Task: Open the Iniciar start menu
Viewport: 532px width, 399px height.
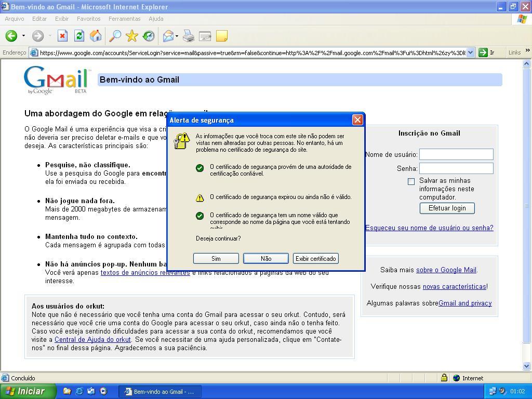Action: [25, 391]
